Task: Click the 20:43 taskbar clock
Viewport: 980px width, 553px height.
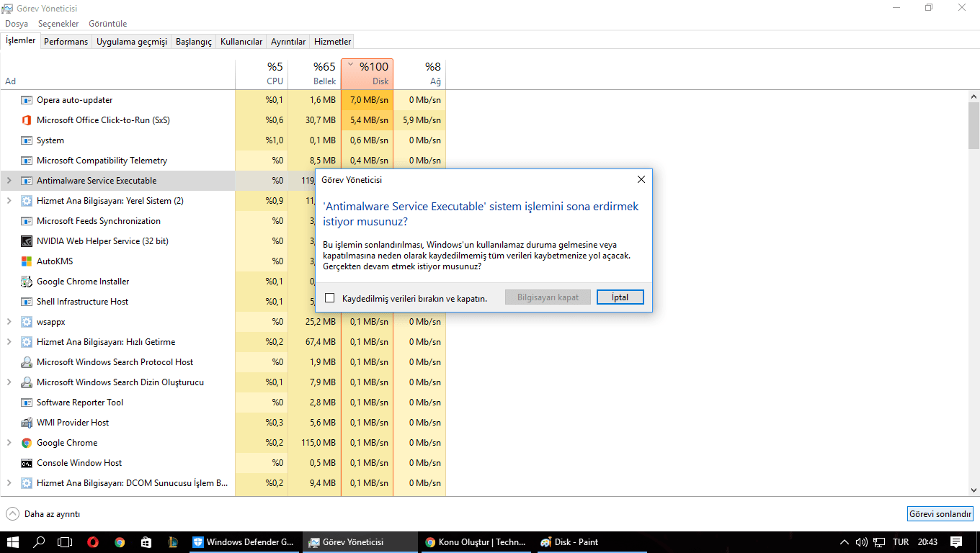Action: (928, 542)
